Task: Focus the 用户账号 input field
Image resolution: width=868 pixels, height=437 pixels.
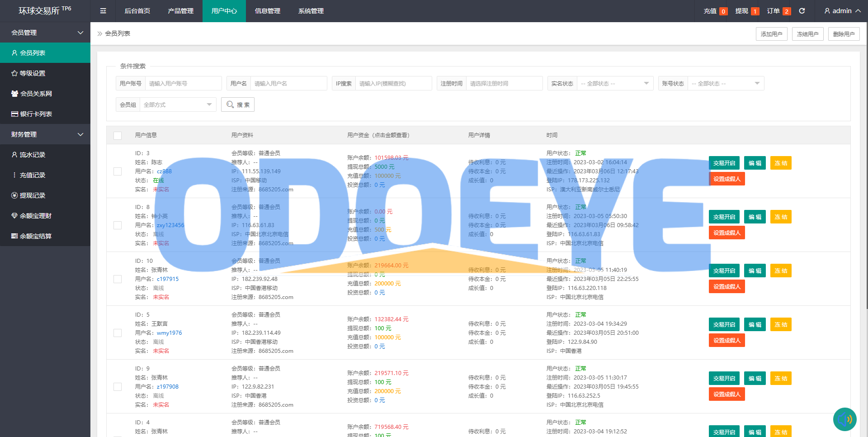Action: coord(183,83)
